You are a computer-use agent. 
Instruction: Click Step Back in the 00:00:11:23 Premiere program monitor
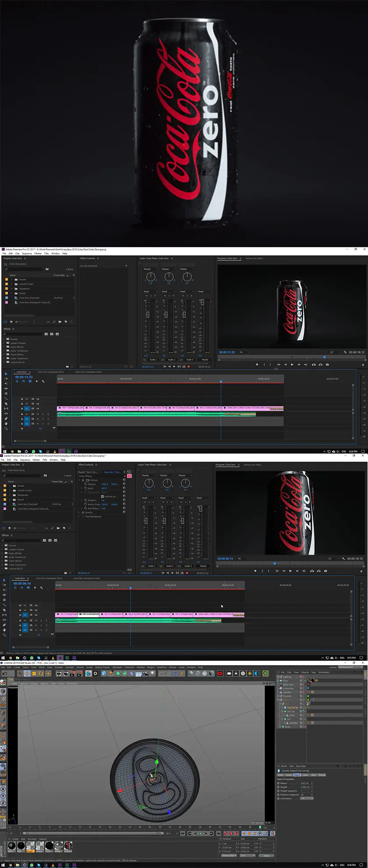coord(286,364)
